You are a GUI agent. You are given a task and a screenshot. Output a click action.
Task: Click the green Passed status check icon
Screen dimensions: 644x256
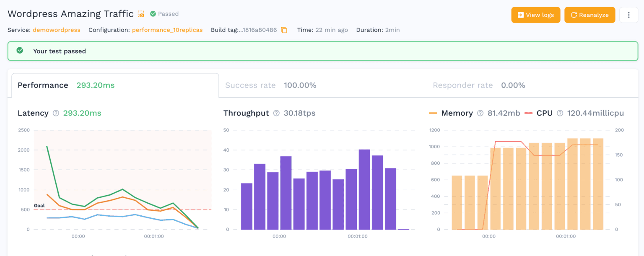tap(153, 14)
